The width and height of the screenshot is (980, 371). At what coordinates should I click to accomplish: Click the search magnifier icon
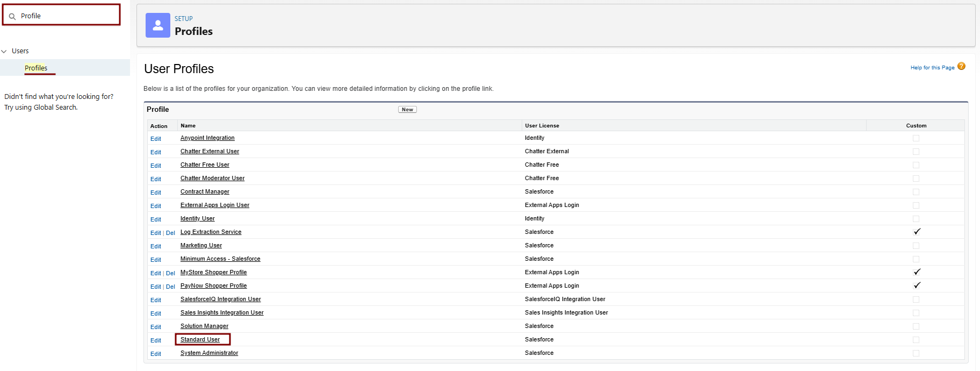tap(12, 16)
